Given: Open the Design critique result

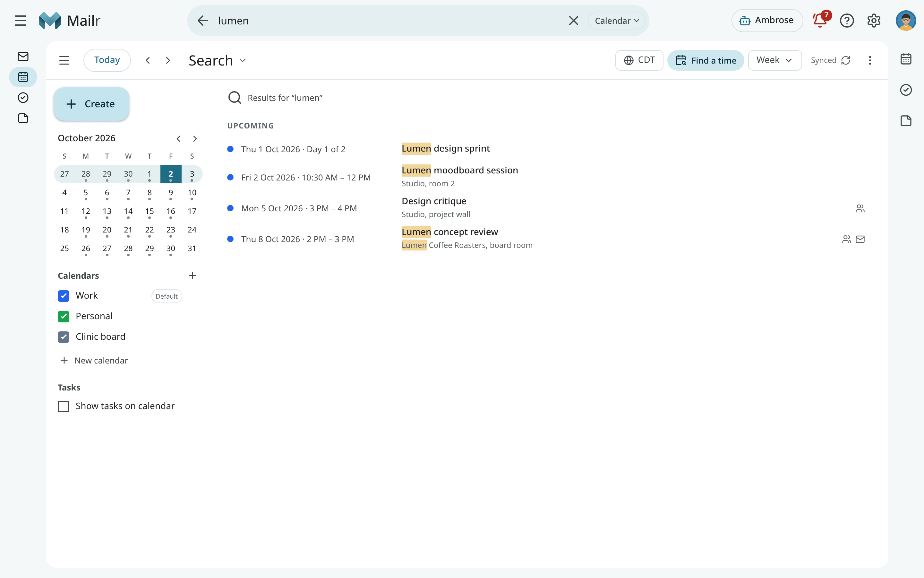Looking at the screenshot, I should click(546, 208).
